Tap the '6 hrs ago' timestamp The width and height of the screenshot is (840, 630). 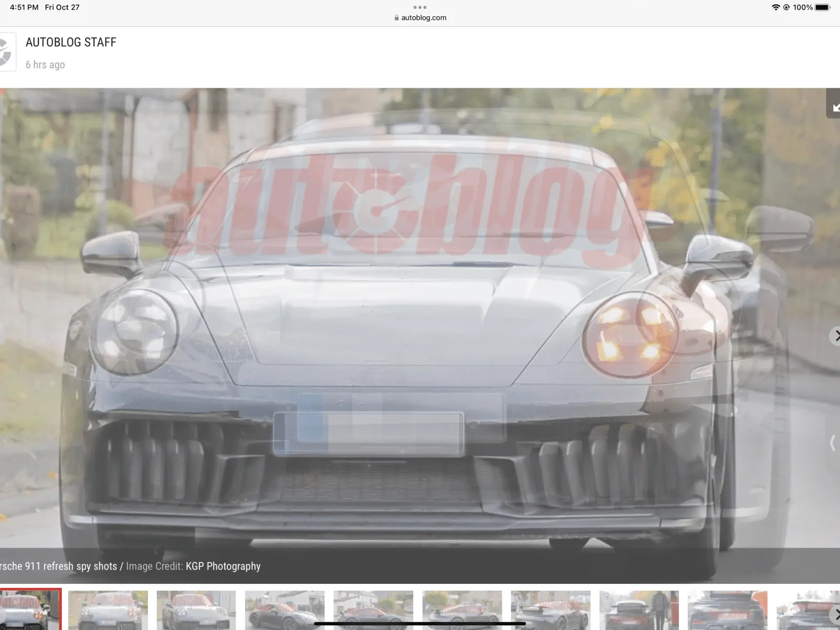click(45, 65)
